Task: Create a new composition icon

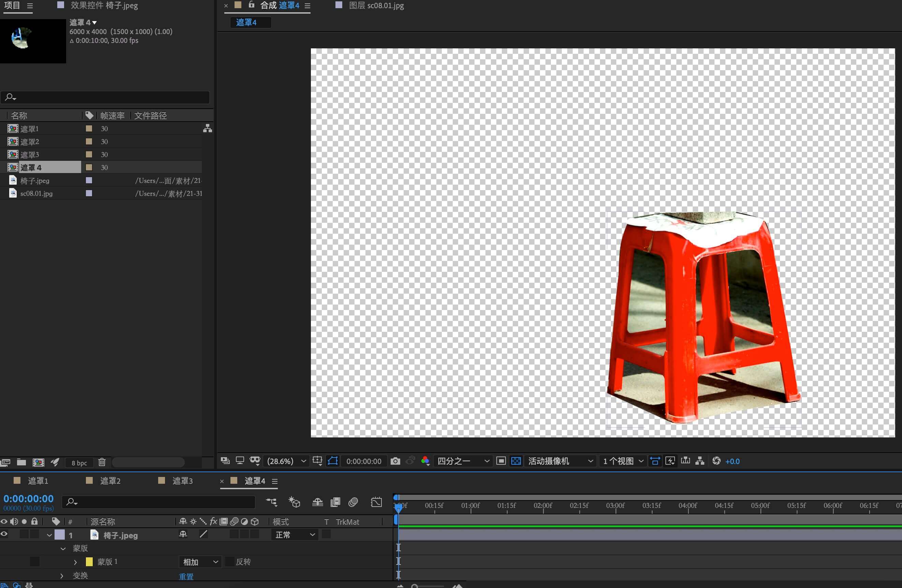Action: [38, 462]
